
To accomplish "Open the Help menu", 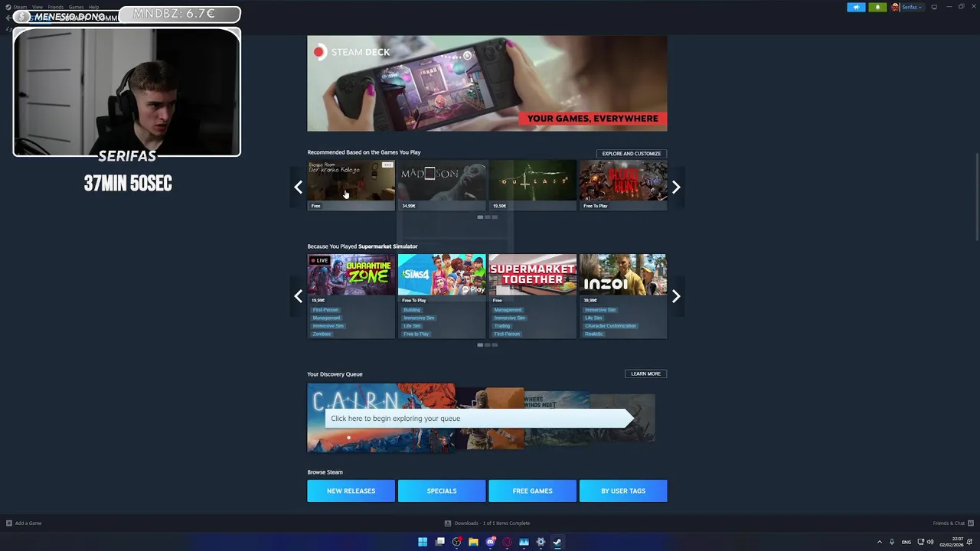I will pos(93,7).
